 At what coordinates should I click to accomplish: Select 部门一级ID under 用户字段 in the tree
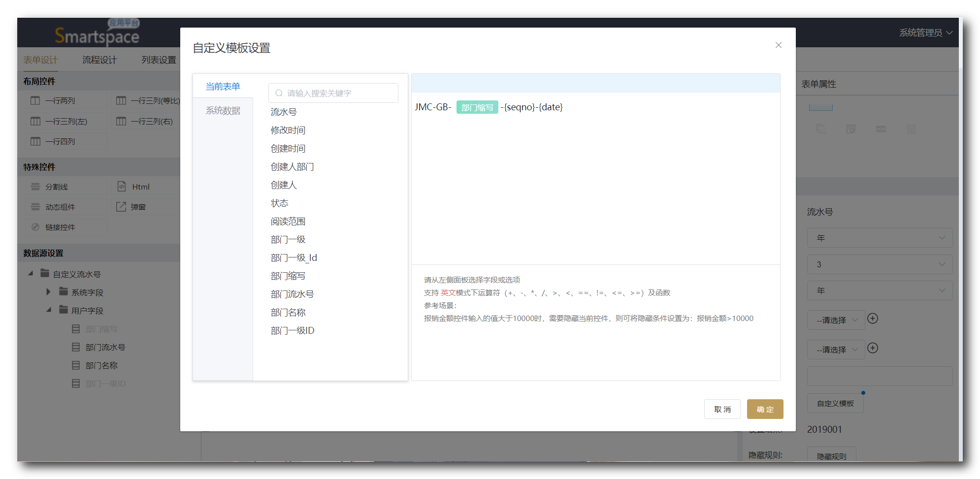tap(105, 383)
